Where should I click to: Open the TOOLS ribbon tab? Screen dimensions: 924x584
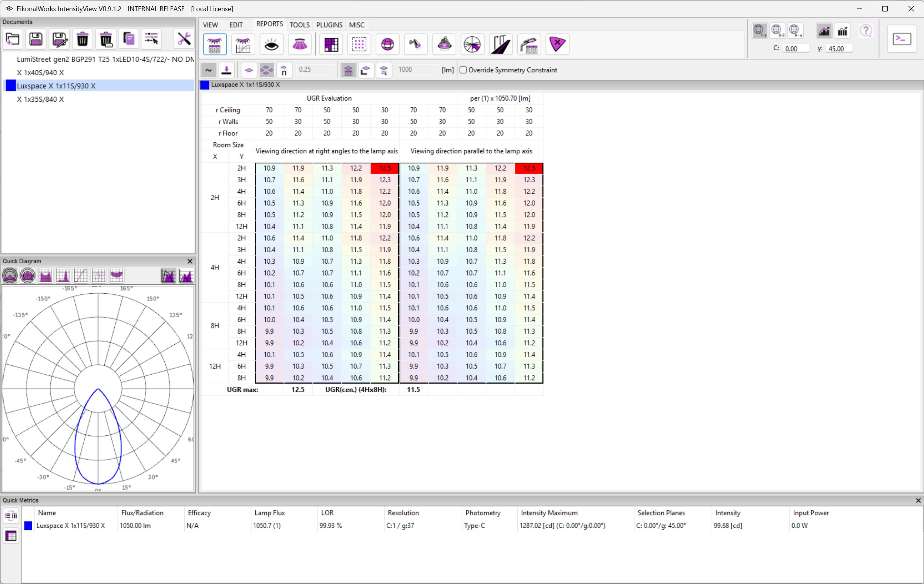[300, 25]
